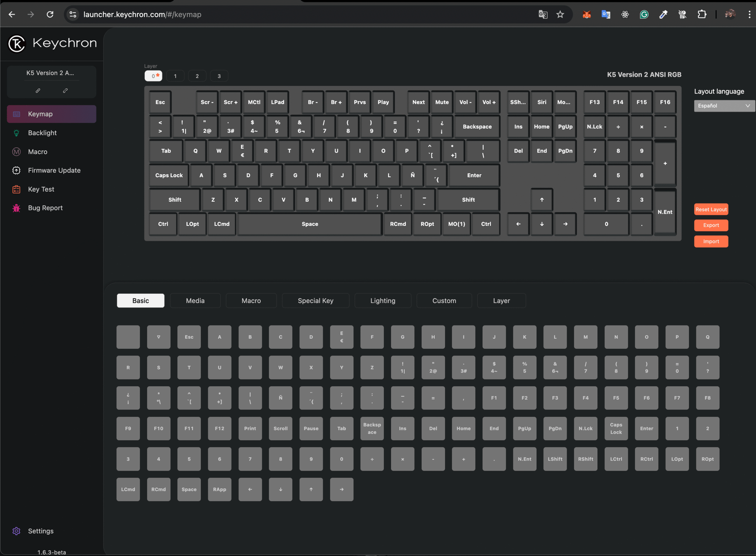This screenshot has width=756, height=556.
Task: View site information in address bar
Action: click(73, 14)
